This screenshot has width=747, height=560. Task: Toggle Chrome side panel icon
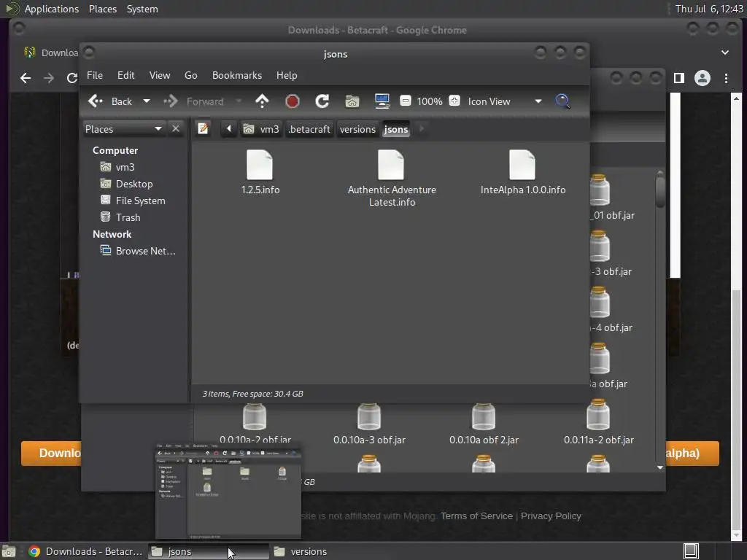[x=679, y=78]
